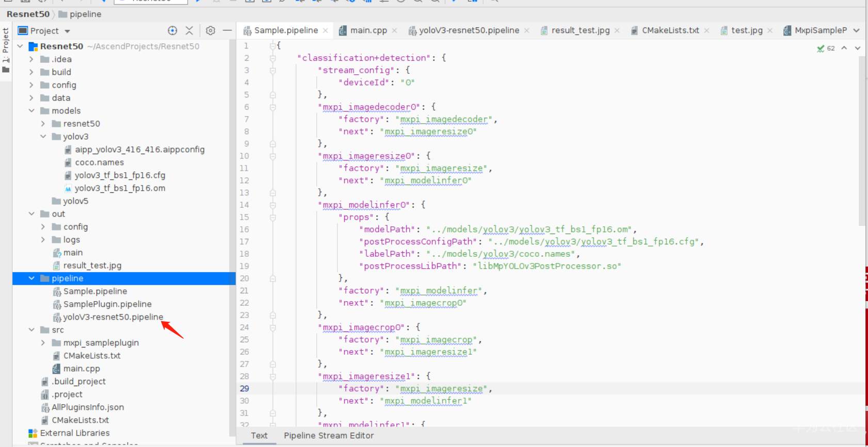
Task: Collapse the Resnet50 root project node
Action: pyautogui.click(x=20, y=46)
